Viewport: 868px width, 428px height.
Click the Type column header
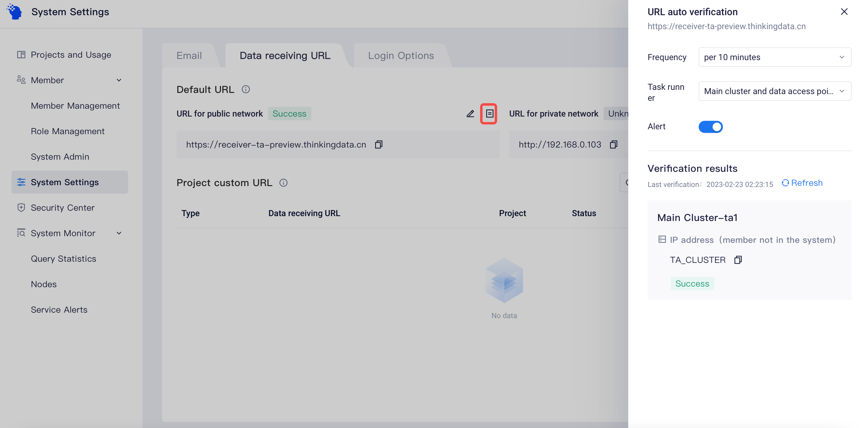pos(190,213)
